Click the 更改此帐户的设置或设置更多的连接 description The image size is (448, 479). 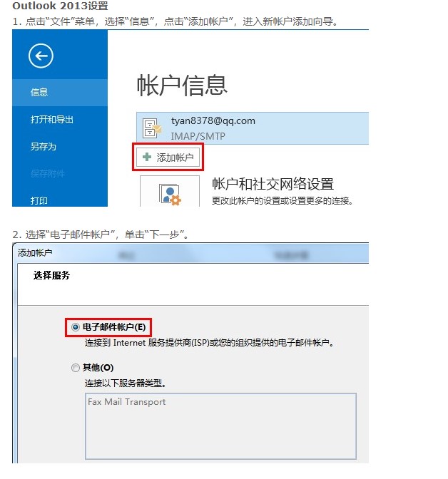point(282,201)
